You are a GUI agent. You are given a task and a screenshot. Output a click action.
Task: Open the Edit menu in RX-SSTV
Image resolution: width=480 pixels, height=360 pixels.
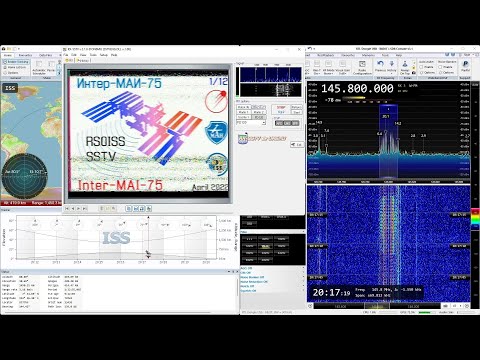click(74, 55)
